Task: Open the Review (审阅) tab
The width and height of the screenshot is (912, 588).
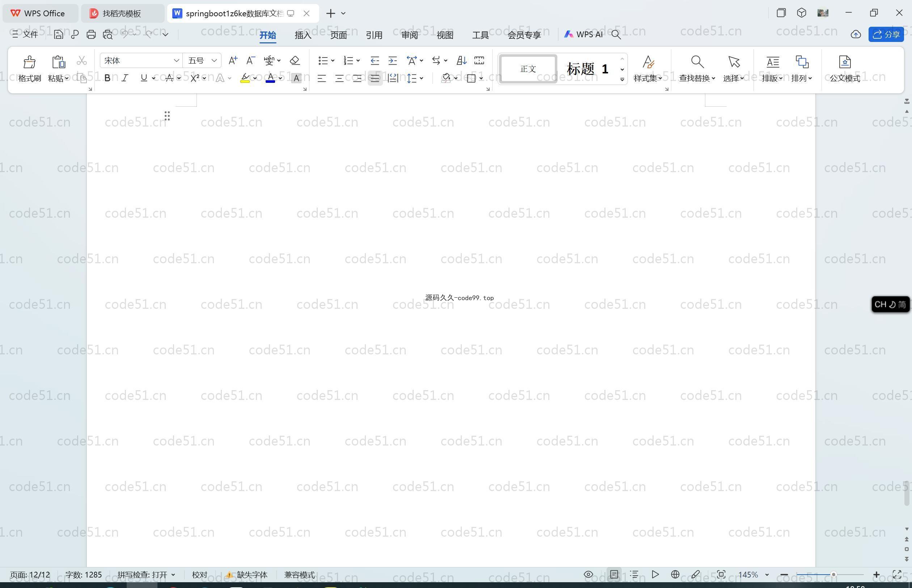Action: [410, 35]
